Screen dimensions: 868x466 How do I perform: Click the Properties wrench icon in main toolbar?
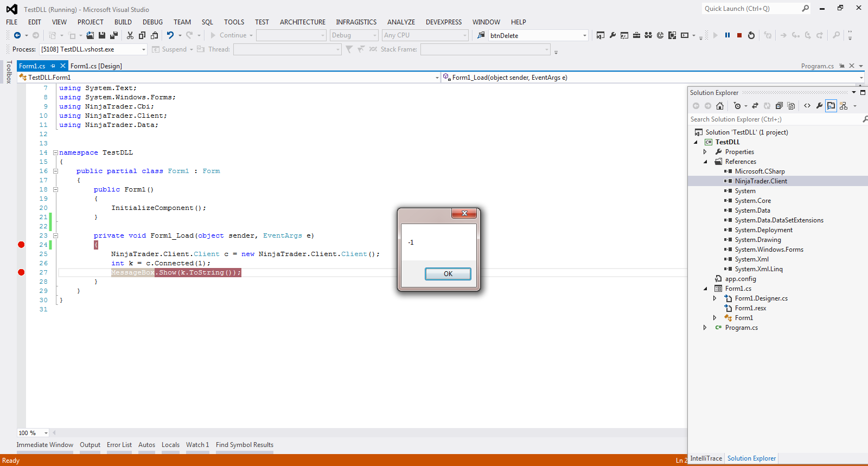pyautogui.click(x=612, y=35)
